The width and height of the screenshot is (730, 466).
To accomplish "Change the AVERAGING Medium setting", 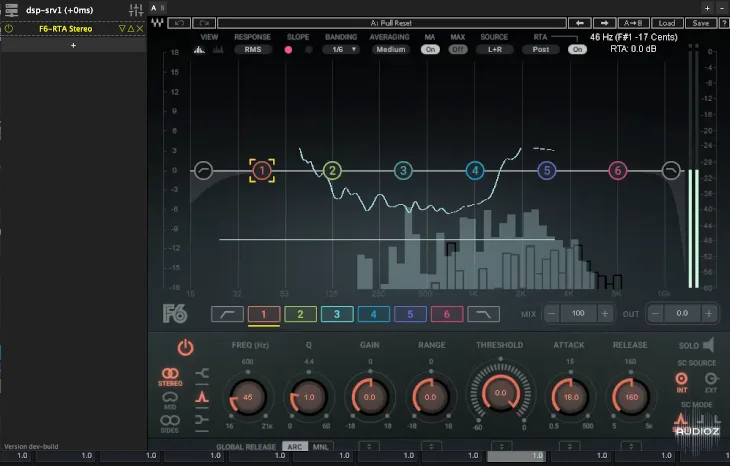I will pos(391,49).
